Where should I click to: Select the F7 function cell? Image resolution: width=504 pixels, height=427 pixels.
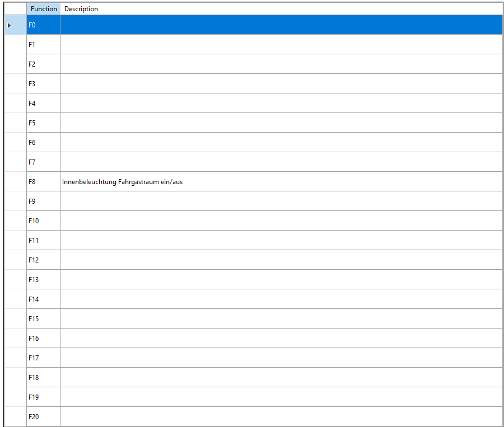coord(43,162)
